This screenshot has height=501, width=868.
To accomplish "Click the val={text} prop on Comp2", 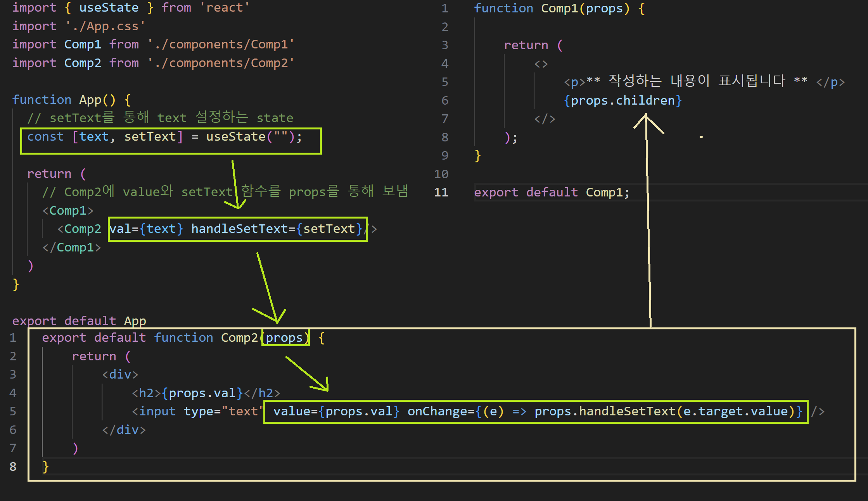I will (146, 229).
